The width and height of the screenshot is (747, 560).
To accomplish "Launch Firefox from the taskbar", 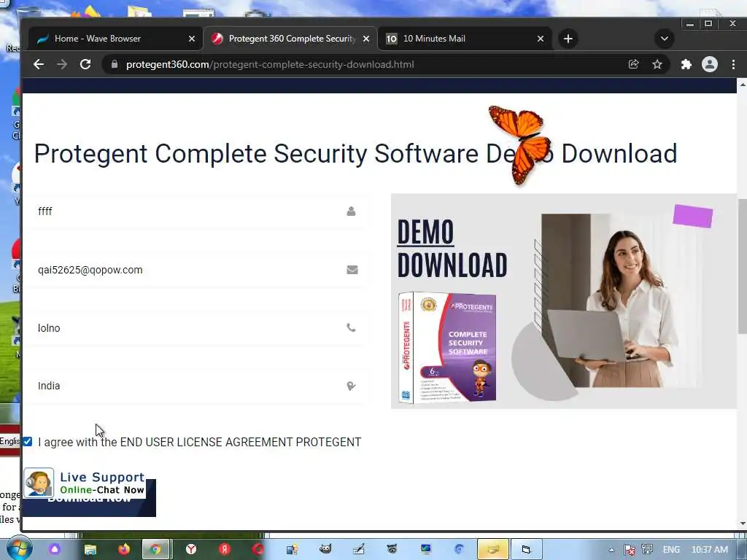I will pyautogui.click(x=124, y=550).
